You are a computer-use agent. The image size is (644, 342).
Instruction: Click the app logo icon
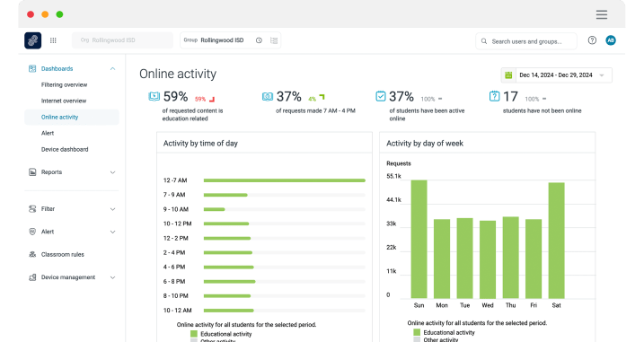click(x=33, y=40)
